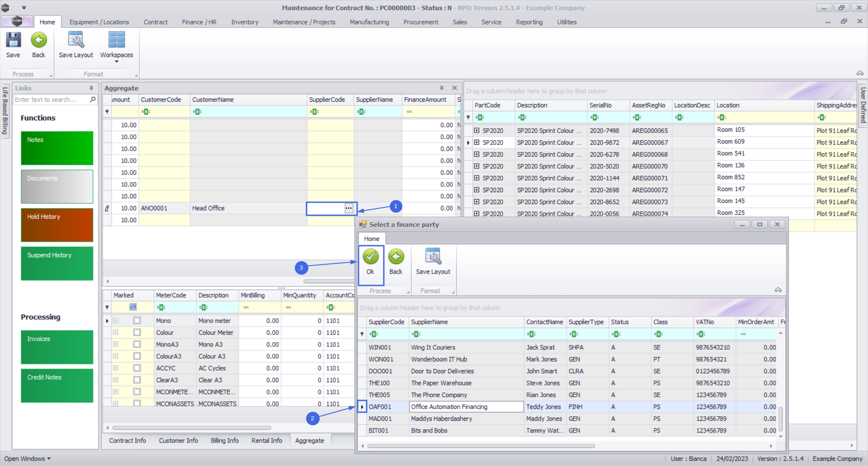The width and height of the screenshot is (868, 466).
Task: Click the Marked column filter checkbox icon
Action: 133,307
